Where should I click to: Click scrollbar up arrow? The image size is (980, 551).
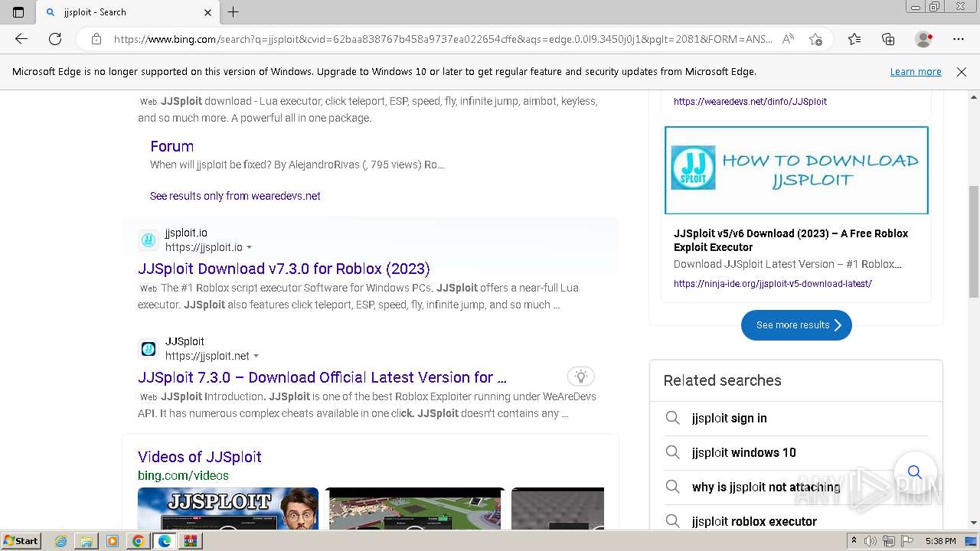[x=974, y=97]
